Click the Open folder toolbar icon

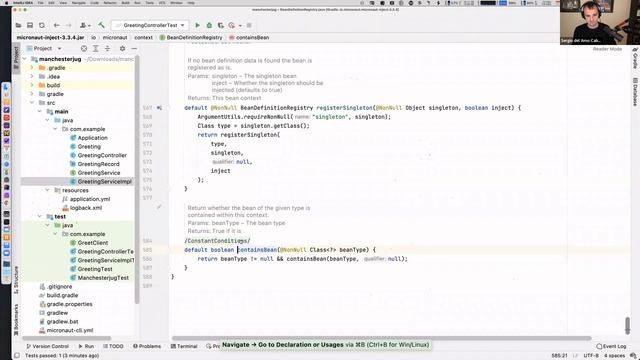[x=18, y=25]
